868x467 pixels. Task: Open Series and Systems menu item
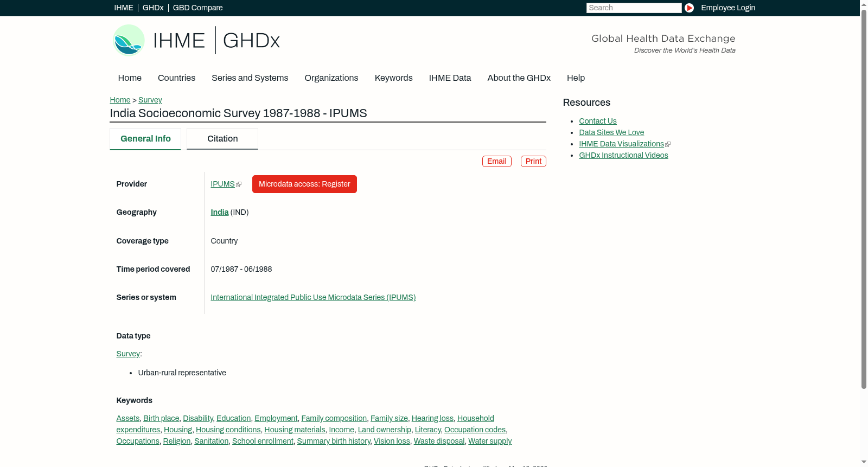pyautogui.click(x=250, y=78)
